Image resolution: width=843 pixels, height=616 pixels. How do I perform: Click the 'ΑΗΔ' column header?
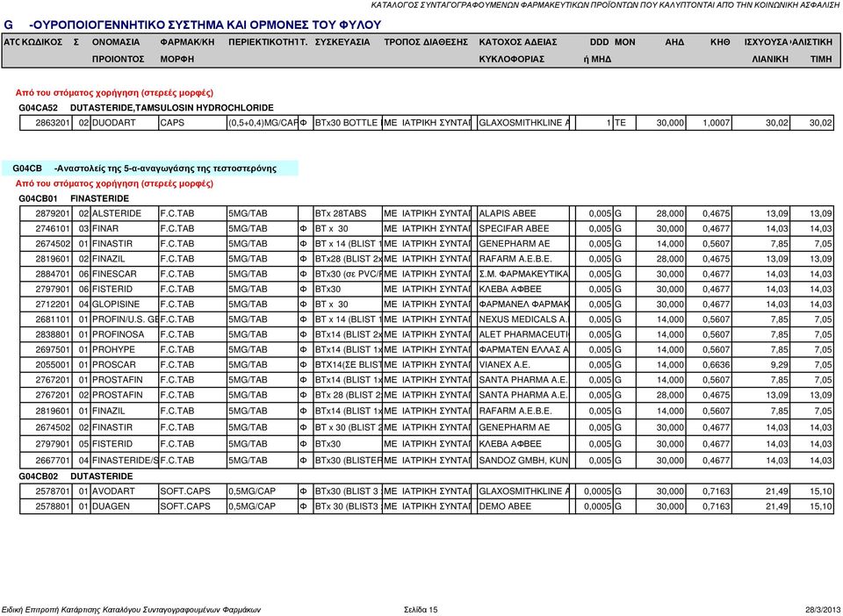pyautogui.click(x=674, y=42)
